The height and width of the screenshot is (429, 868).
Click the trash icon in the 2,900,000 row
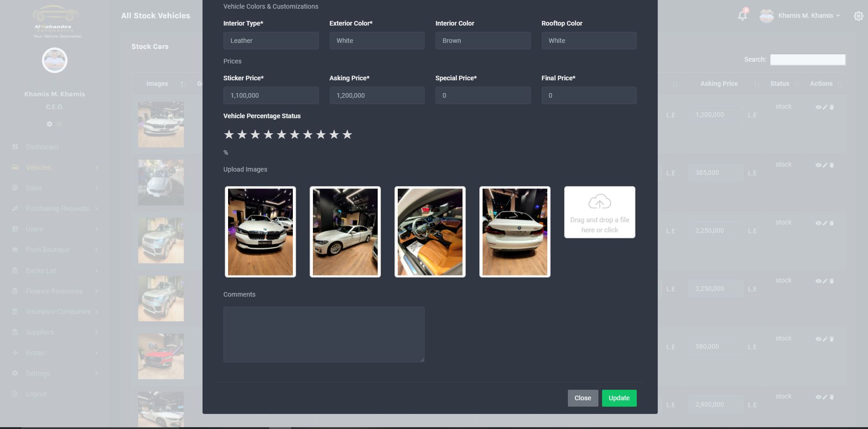pos(832,397)
